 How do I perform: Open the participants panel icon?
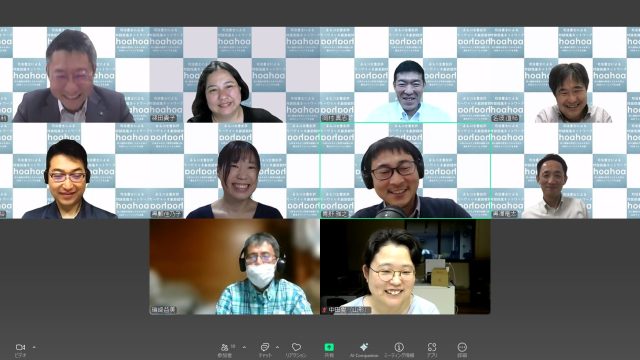224,347
